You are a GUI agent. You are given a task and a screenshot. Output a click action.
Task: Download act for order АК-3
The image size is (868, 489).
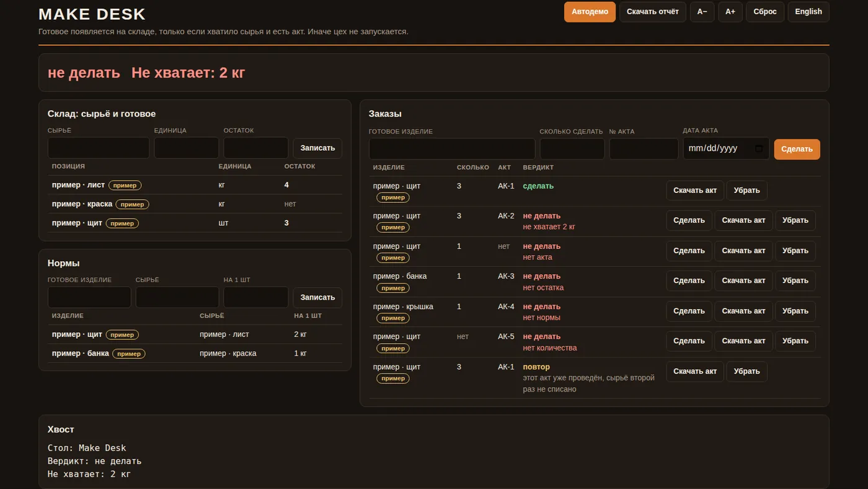point(744,280)
